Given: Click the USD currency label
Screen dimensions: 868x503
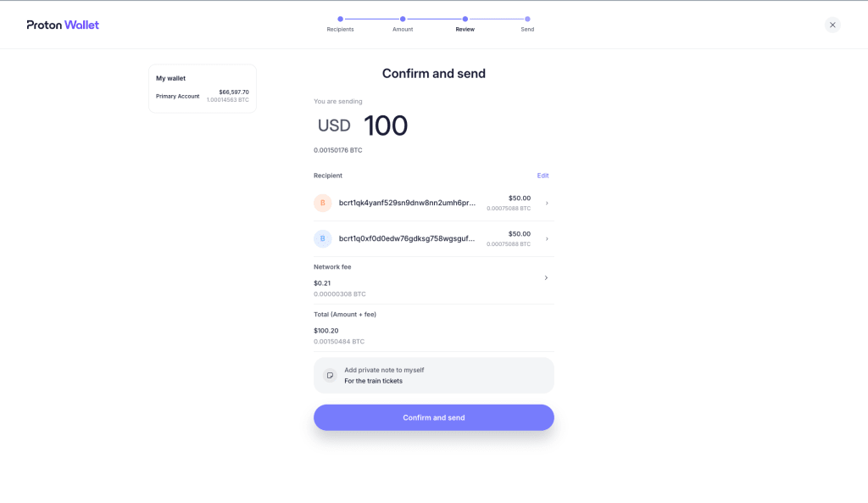Looking at the screenshot, I should click(335, 126).
